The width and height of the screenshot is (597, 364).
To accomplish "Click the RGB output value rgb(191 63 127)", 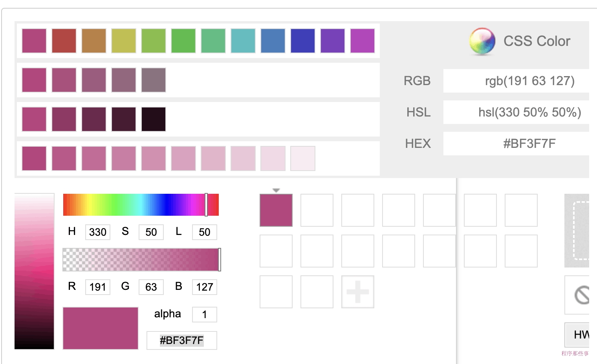I will pos(529,81).
